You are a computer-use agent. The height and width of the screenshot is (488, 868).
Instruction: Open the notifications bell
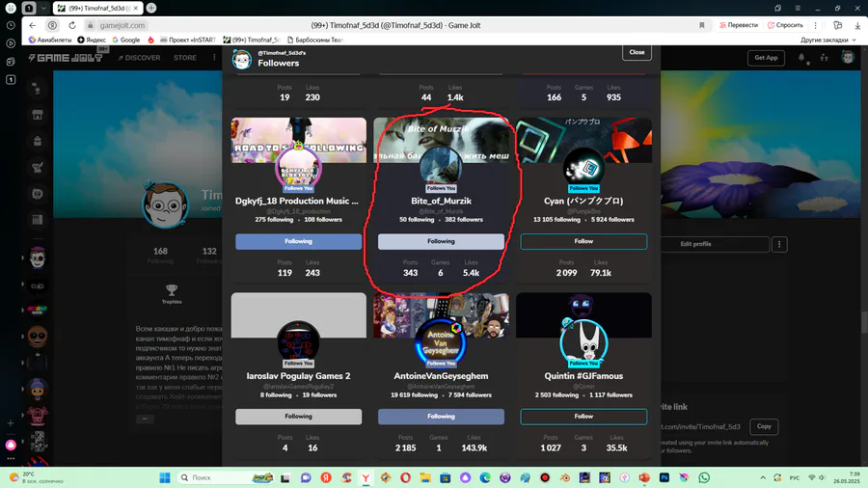click(801, 58)
